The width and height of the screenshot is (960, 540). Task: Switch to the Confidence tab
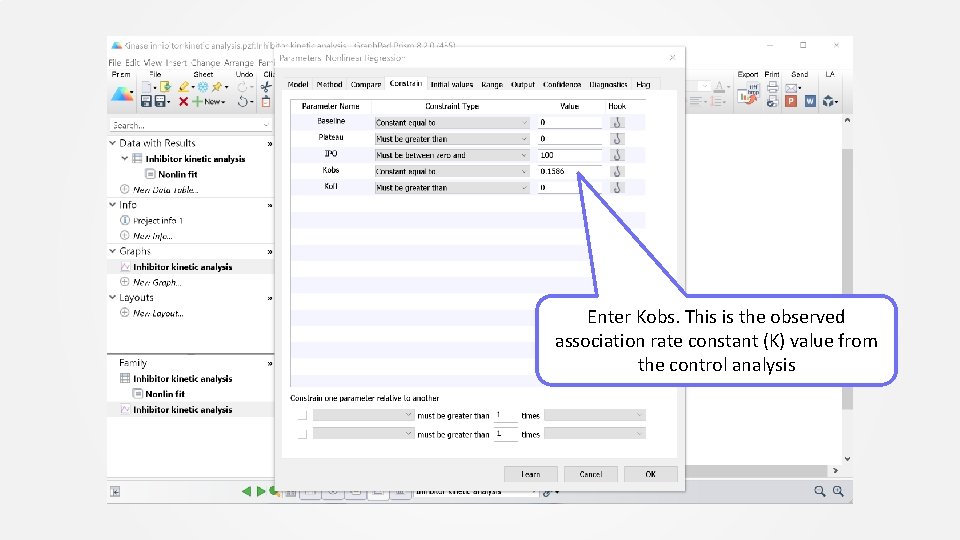click(562, 84)
